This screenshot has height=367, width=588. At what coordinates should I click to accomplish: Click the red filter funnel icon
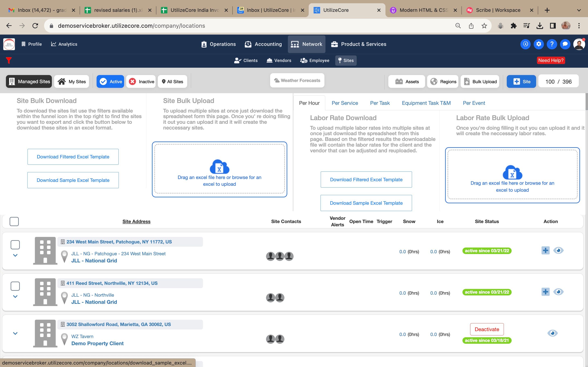coord(9,60)
